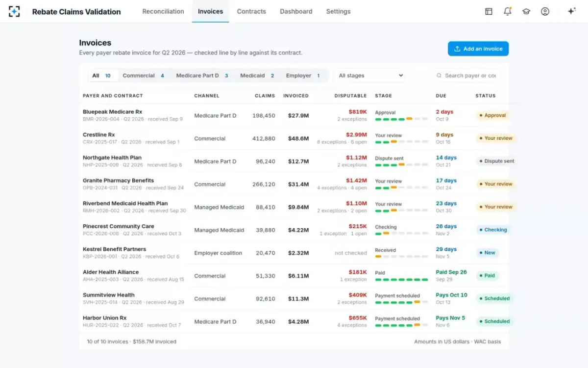
Task: Open the All stages dropdown
Action: [x=369, y=76]
